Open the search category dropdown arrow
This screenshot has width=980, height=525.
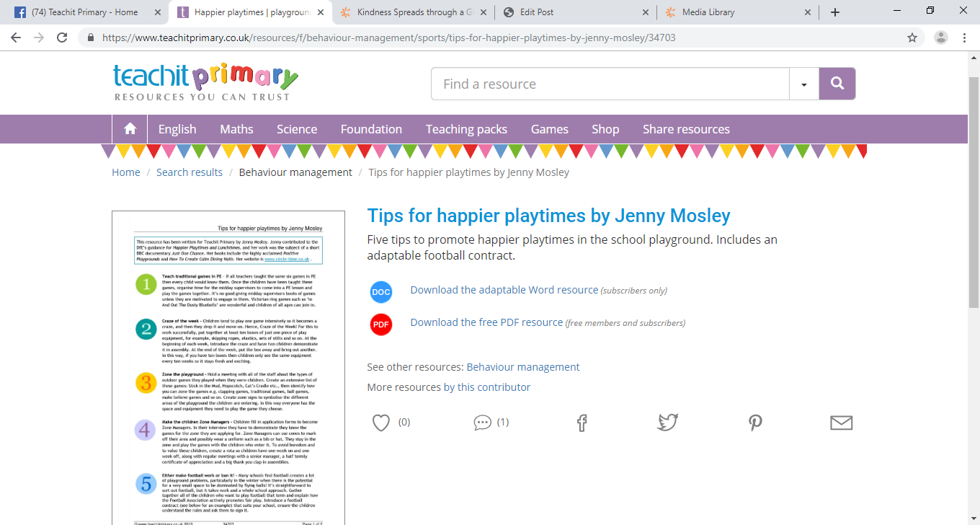tap(804, 84)
